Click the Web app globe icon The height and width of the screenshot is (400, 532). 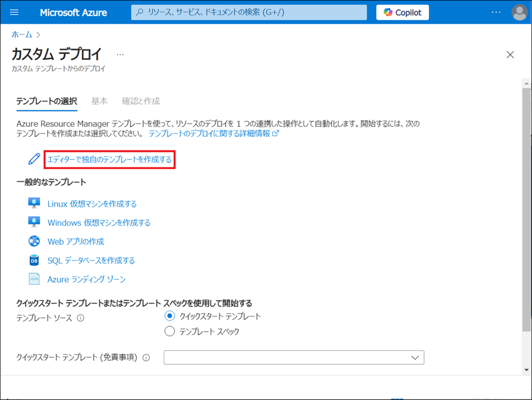click(34, 241)
